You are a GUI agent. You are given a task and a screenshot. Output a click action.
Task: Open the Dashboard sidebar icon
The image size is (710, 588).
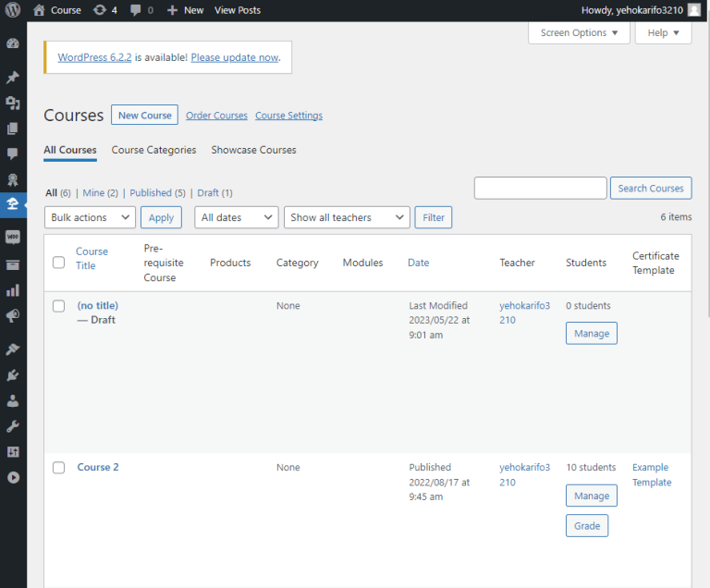pos(13,43)
